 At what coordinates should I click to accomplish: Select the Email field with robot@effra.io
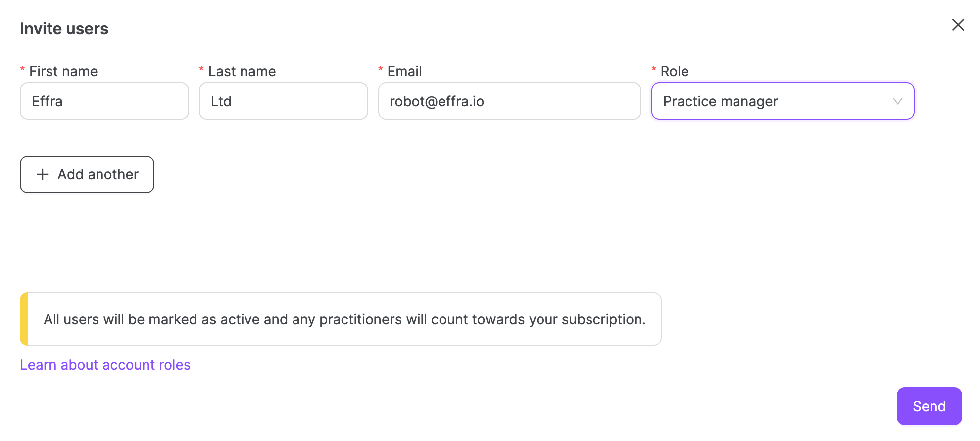pos(510,101)
